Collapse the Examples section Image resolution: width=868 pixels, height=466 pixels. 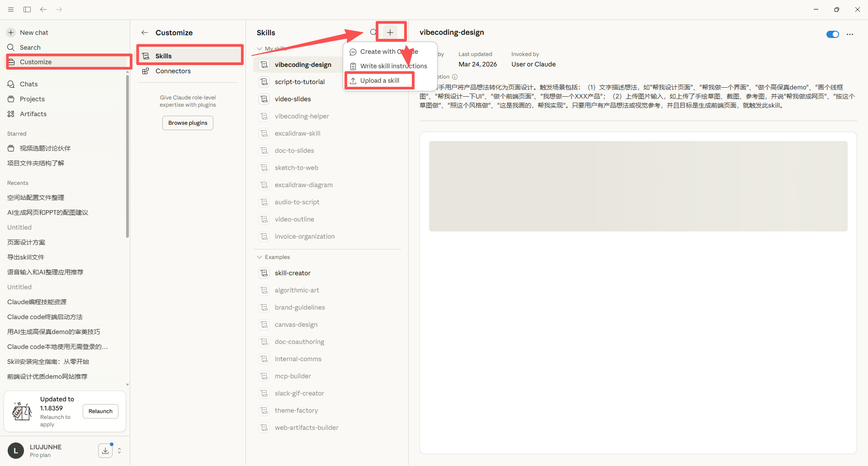[259, 257]
